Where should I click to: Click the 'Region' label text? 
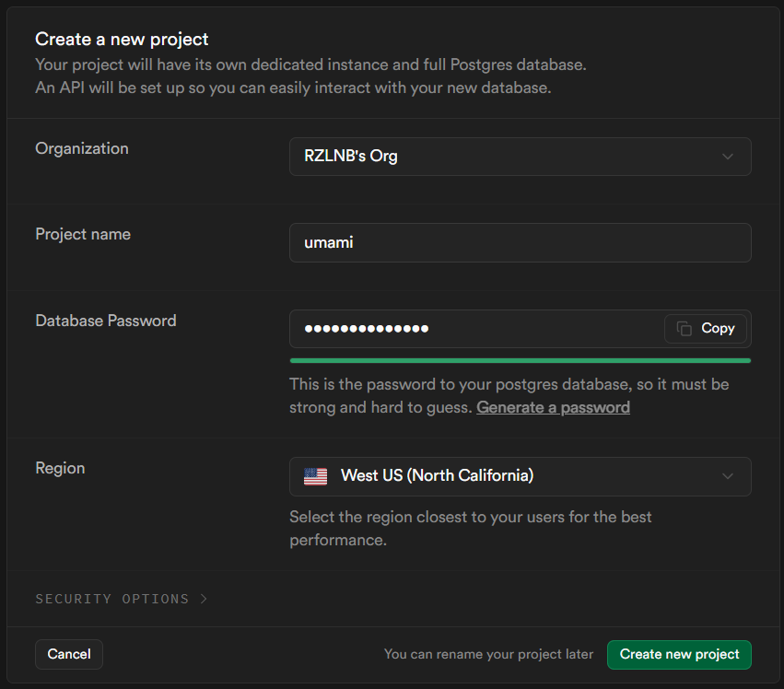pos(60,469)
